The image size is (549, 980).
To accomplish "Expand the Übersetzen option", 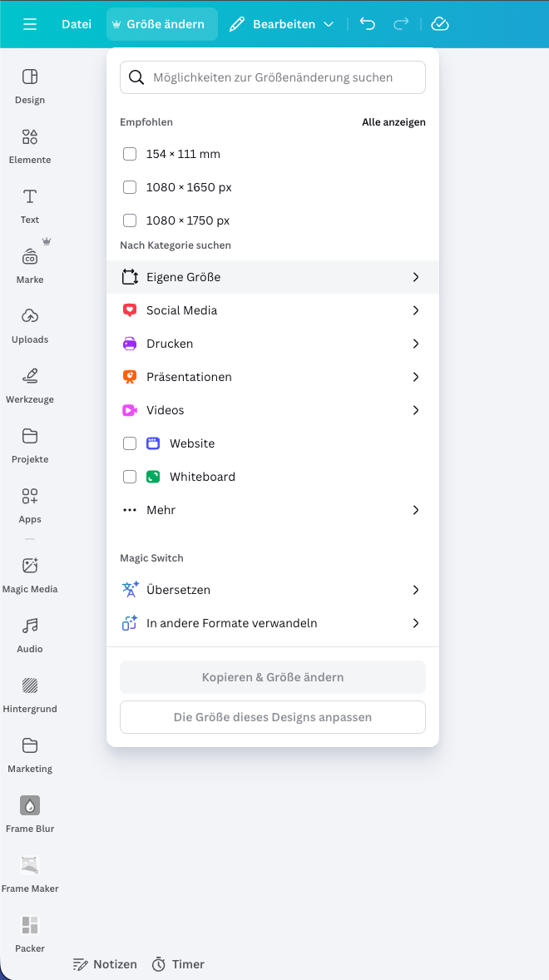I will (x=272, y=590).
